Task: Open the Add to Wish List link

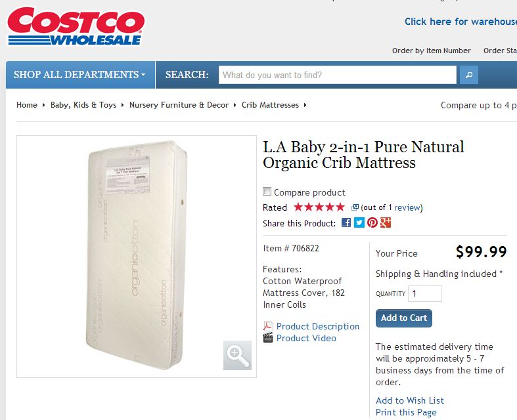Action: tap(410, 400)
